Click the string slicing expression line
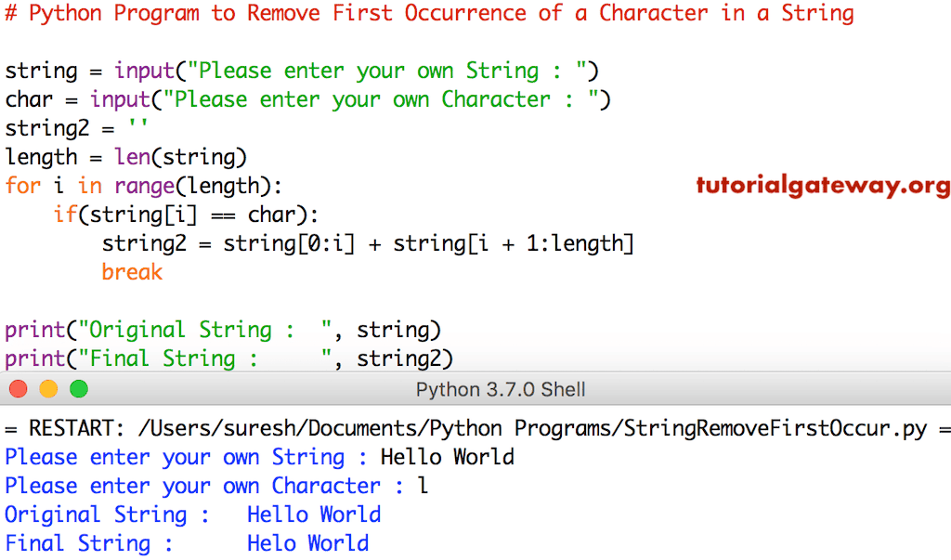Image resolution: width=951 pixels, height=560 pixels. 369,242
